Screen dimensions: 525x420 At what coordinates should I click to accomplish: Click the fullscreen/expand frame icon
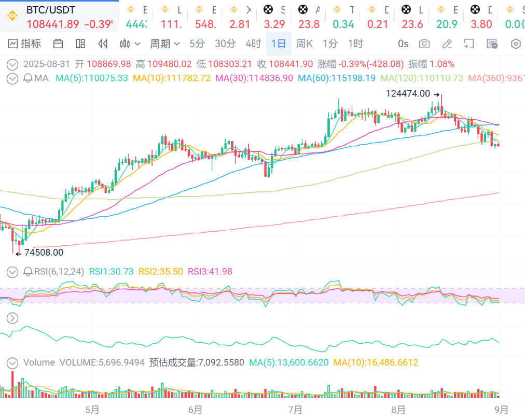pyautogui.click(x=469, y=44)
